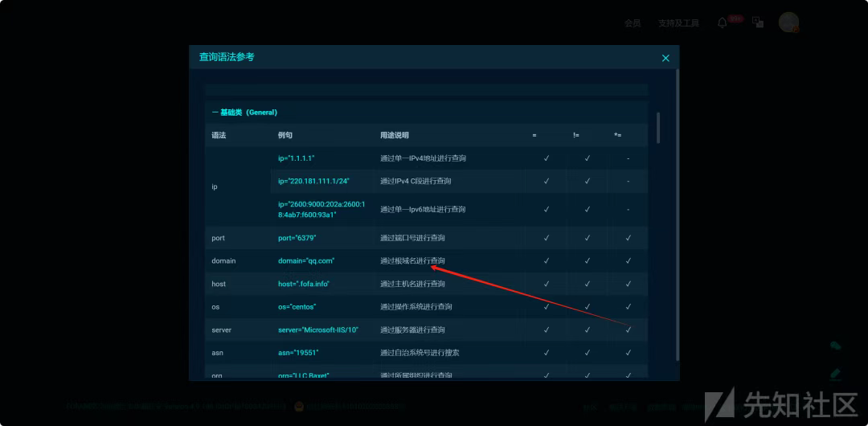This screenshot has height=426, width=868.
Task: Open the 会员 menu item
Action: (633, 23)
